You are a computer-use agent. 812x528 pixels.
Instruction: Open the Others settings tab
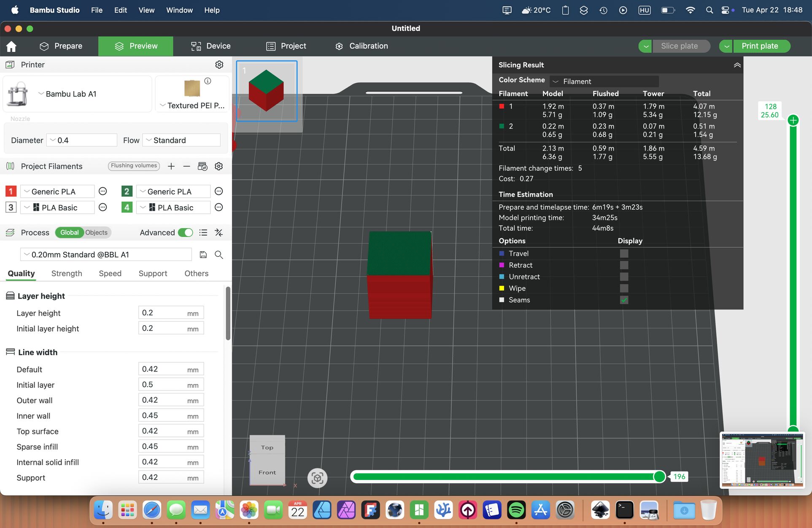pyautogui.click(x=196, y=273)
